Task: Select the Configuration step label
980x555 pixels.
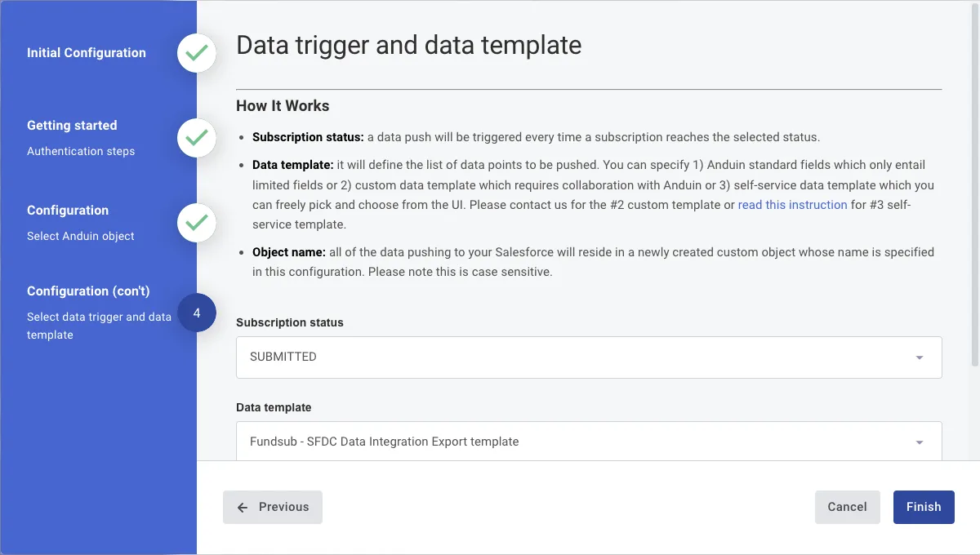Action: click(x=68, y=211)
